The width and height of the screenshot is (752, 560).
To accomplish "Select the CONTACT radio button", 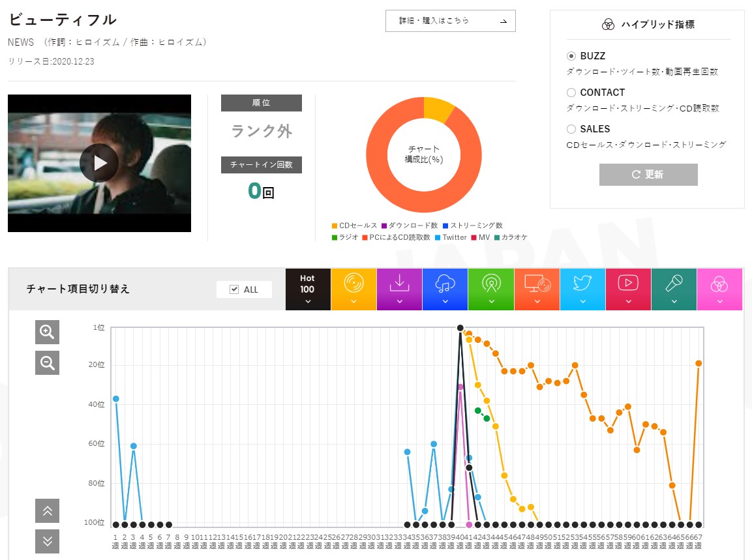I will click(x=571, y=93).
